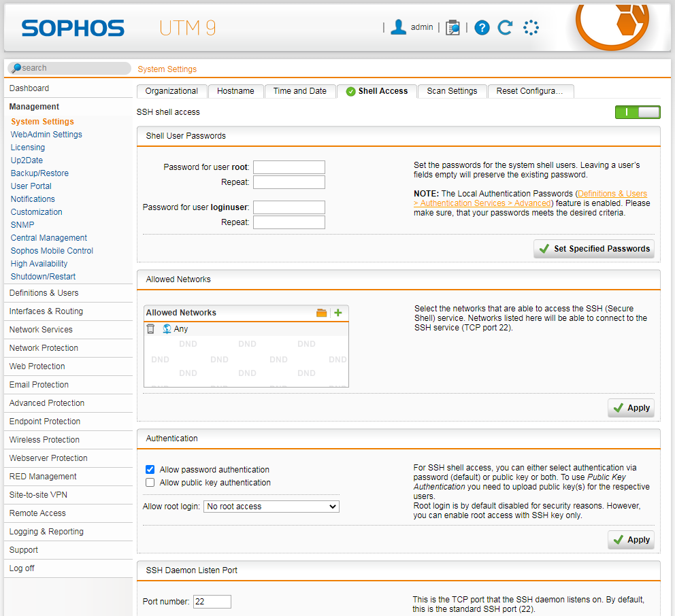The image size is (675, 616).
Task: Click Apply in Authentication section
Action: tap(631, 540)
